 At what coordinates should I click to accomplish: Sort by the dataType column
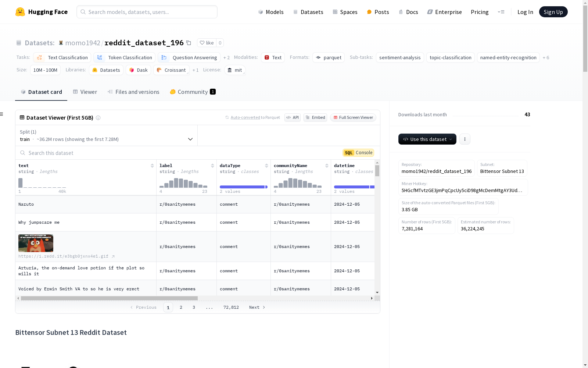coord(266,166)
